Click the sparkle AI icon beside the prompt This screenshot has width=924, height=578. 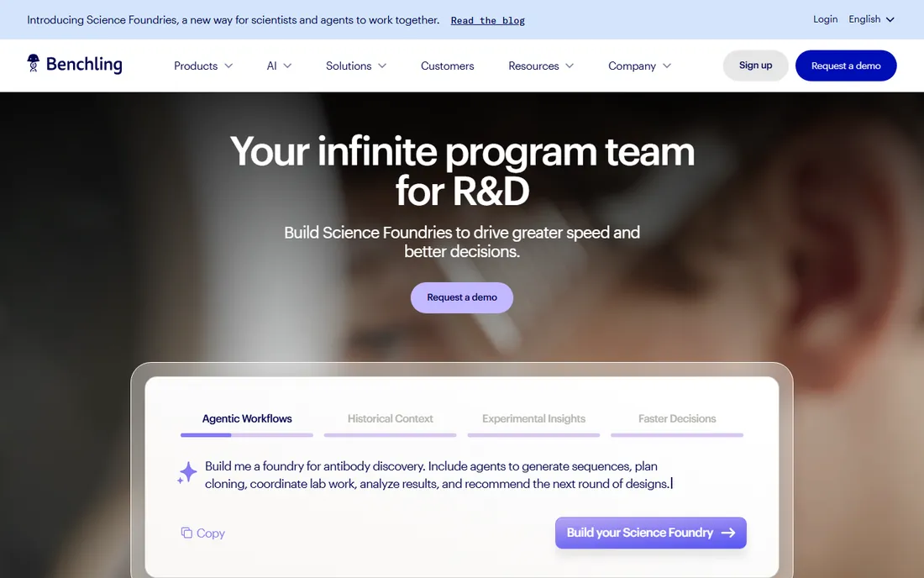click(187, 472)
